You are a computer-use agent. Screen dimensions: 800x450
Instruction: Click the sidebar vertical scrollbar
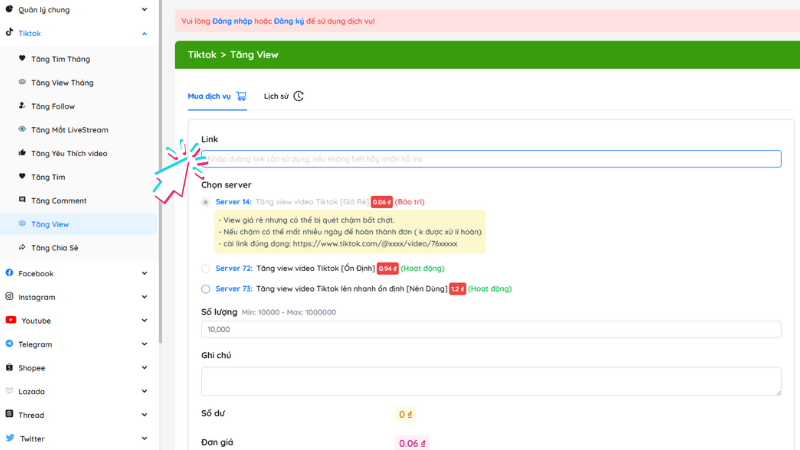[x=160, y=171]
